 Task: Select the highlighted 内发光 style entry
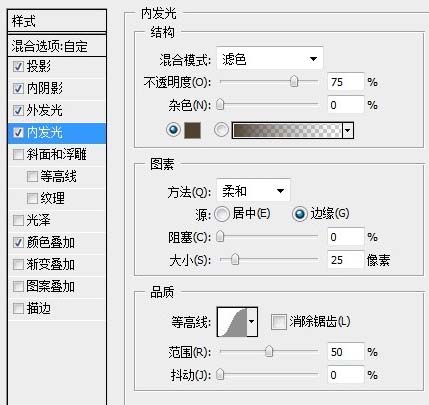tap(57, 133)
